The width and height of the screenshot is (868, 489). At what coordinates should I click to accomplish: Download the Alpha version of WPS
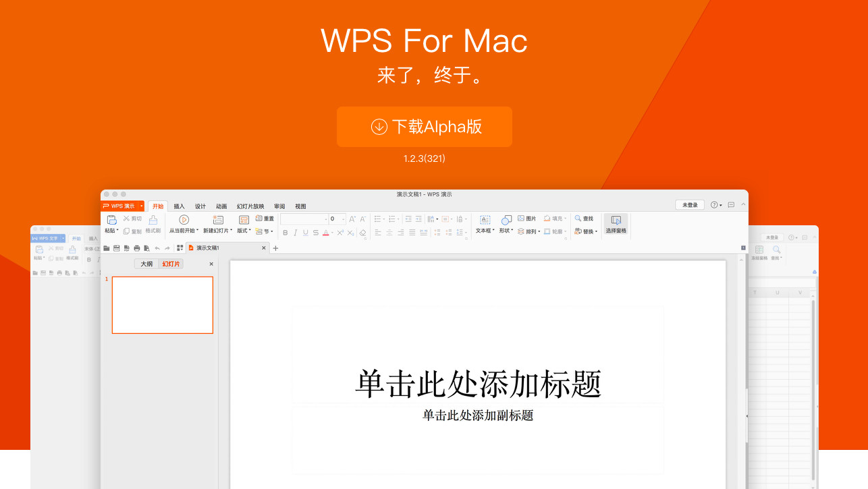[425, 127]
